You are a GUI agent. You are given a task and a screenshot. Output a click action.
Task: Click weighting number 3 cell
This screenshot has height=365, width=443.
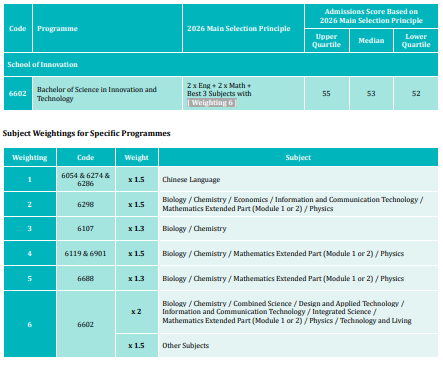pos(30,228)
